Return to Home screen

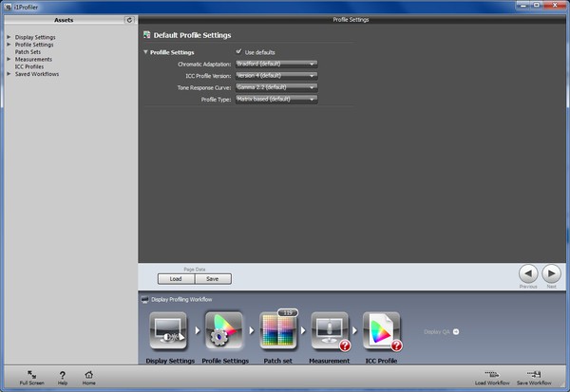tap(88, 378)
